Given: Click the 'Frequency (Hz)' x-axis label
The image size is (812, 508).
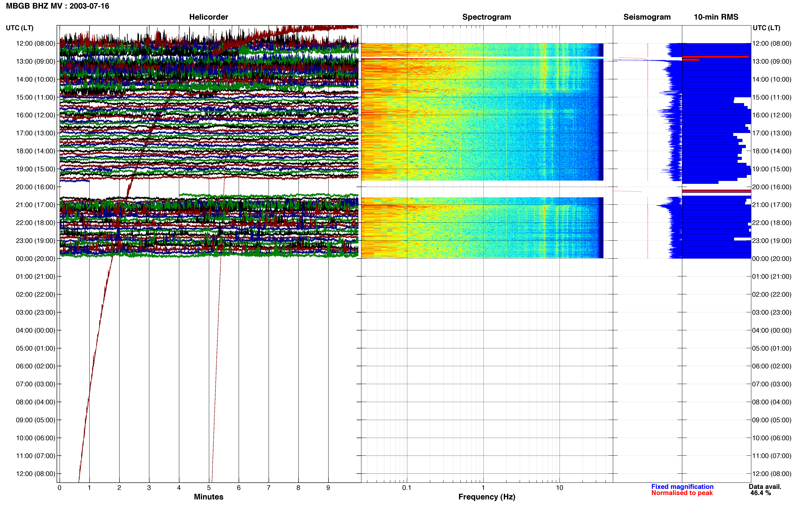Looking at the screenshot, I should click(487, 497).
